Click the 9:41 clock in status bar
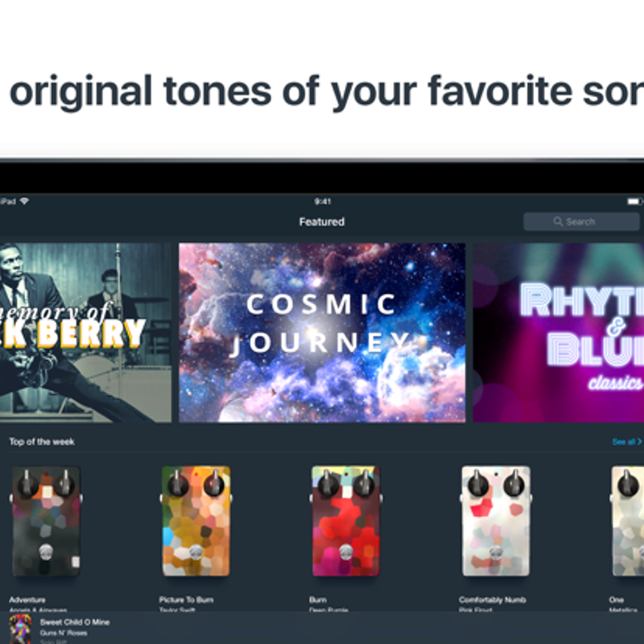The height and width of the screenshot is (644, 644). [322, 201]
